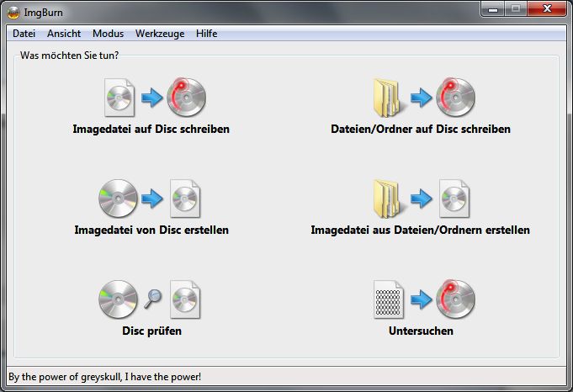Screen dimensions: 573x392
Task: Click burning disc icon above 'Untersuchen'
Action: [455, 299]
